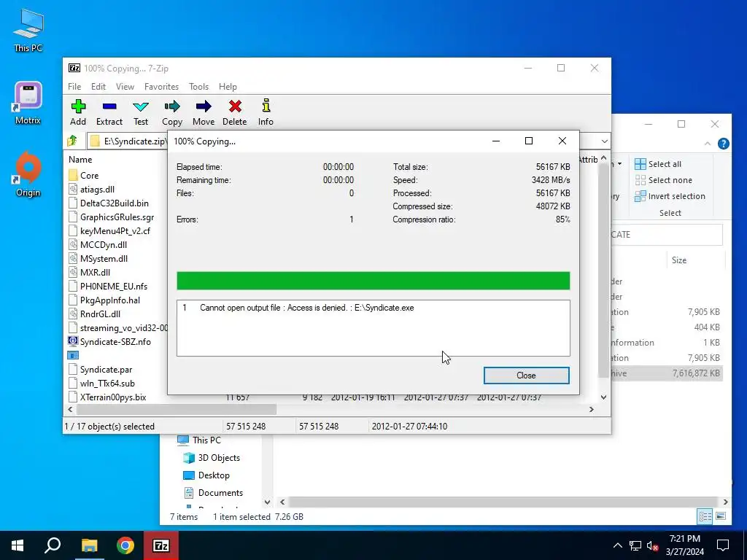Click Close button in Copying dialog
The height and width of the screenshot is (560, 747).
tap(526, 376)
